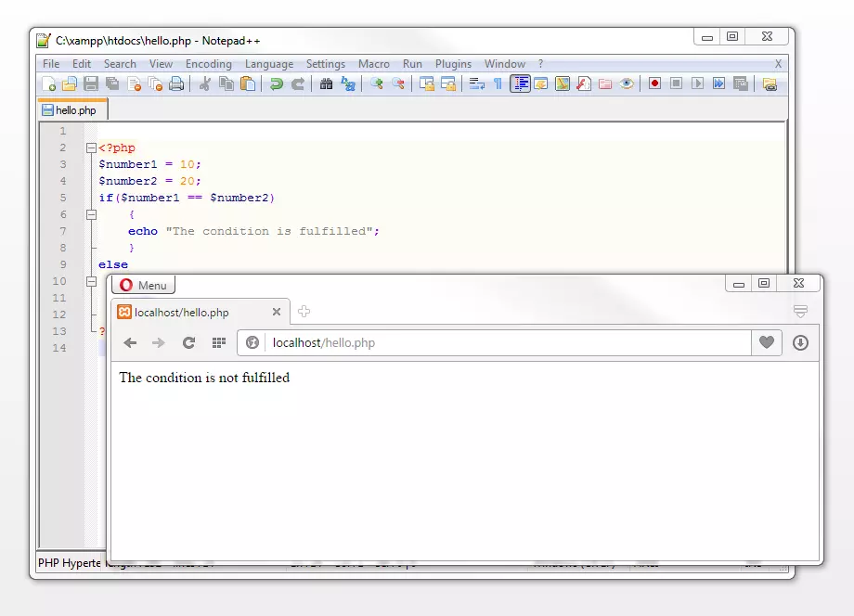Undo the last edit
Image resolution: width=854 pixels, height=616 pixels.
point(277,83)
